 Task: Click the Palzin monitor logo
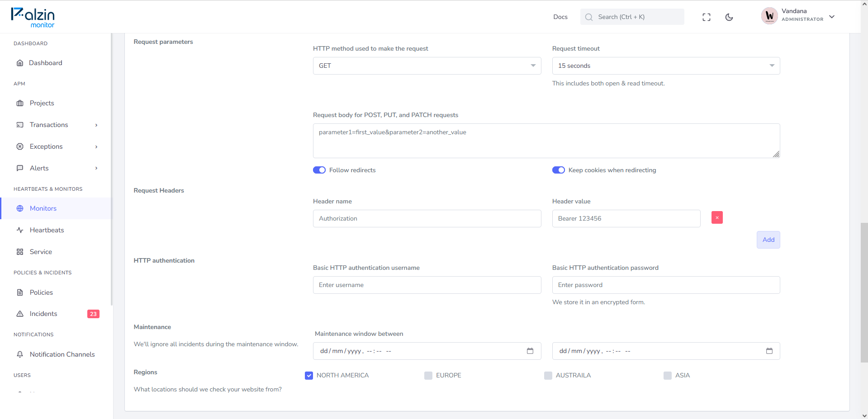click(33, 17)
